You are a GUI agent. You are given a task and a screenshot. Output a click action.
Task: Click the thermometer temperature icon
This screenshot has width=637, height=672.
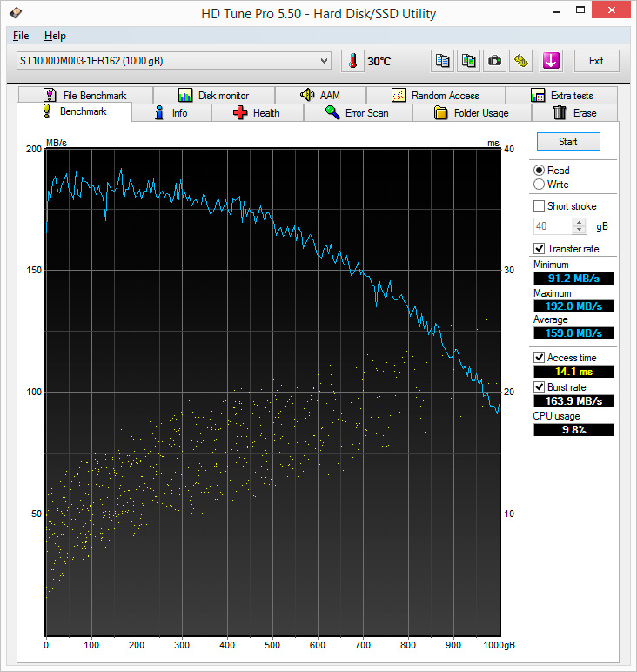click(353, 61)
